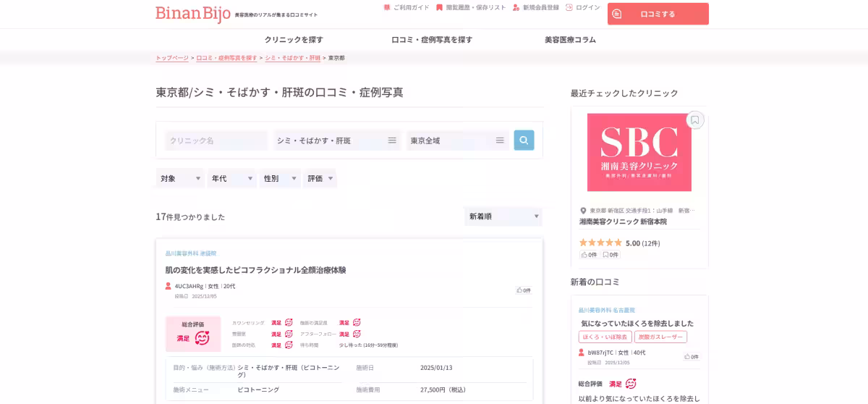The height and width of the screenshot is (404, 868).
Task: Open review titled 肌の変化を実感したピコフラクショナル全顔治療体験
Action: tap(255, 270)
